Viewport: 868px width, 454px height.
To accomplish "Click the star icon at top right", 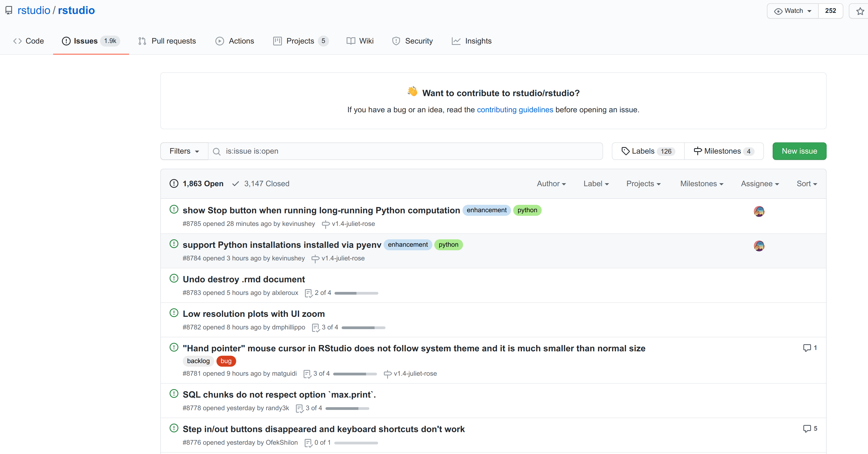I will point(860,11).
